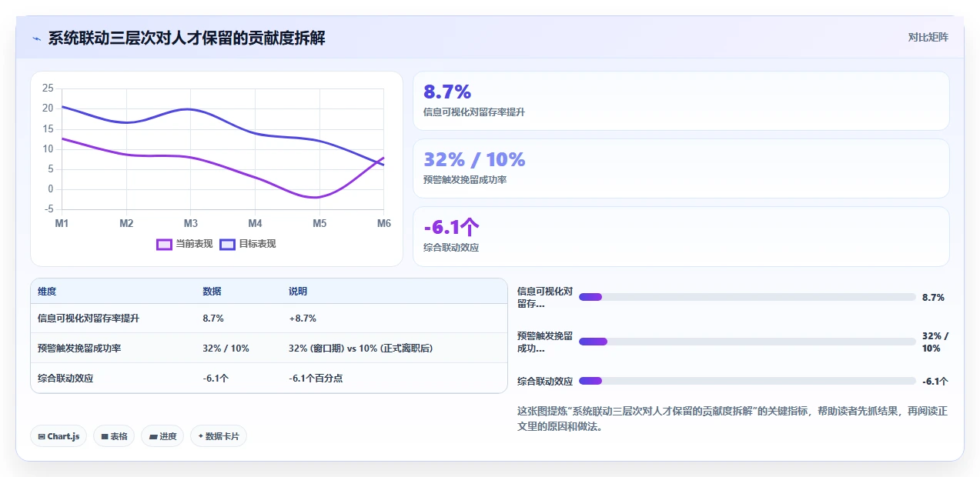The width and height of the screenshot is (980, 477).
Task: Click the 8.7% value beside first progress bar
Action: click(933, 297)
